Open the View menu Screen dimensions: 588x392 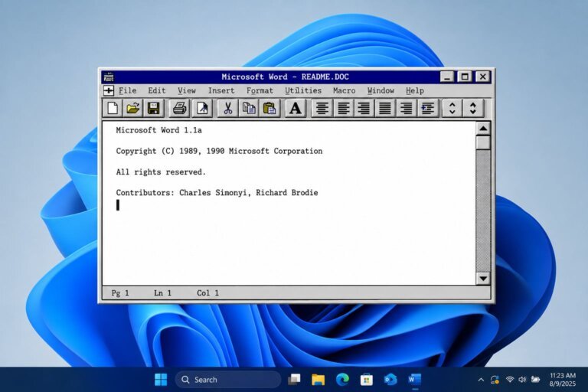tap(187, 90)
